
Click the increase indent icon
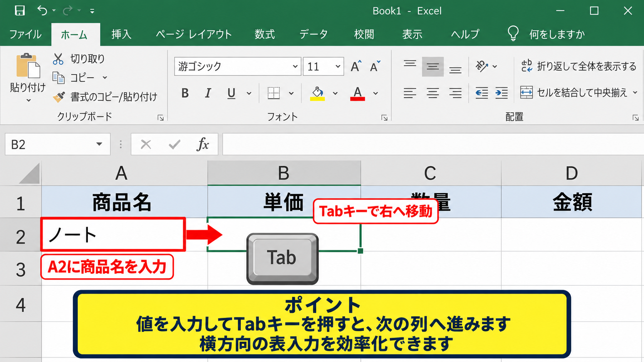click(x=501, y=93)
